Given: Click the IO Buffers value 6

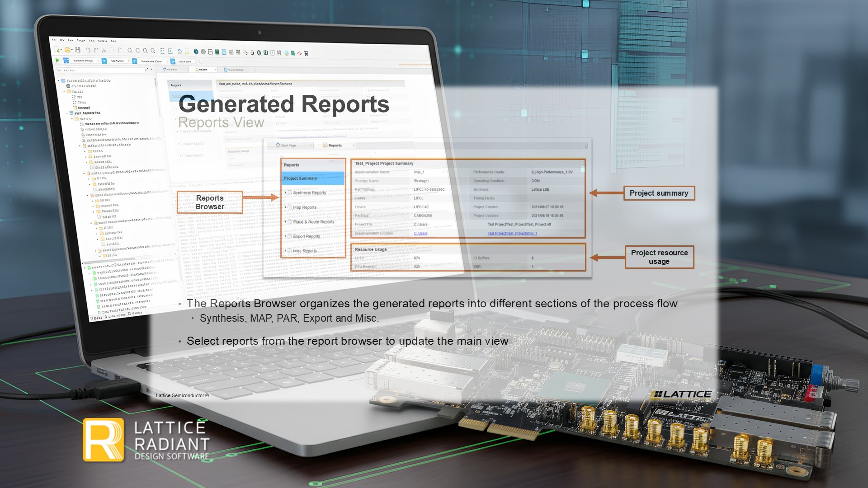Looking at the screenshot, I should [x=533, y=258].
